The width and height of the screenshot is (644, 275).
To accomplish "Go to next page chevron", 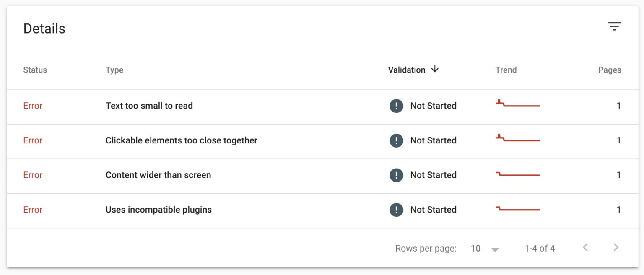I will pos(616,247).
